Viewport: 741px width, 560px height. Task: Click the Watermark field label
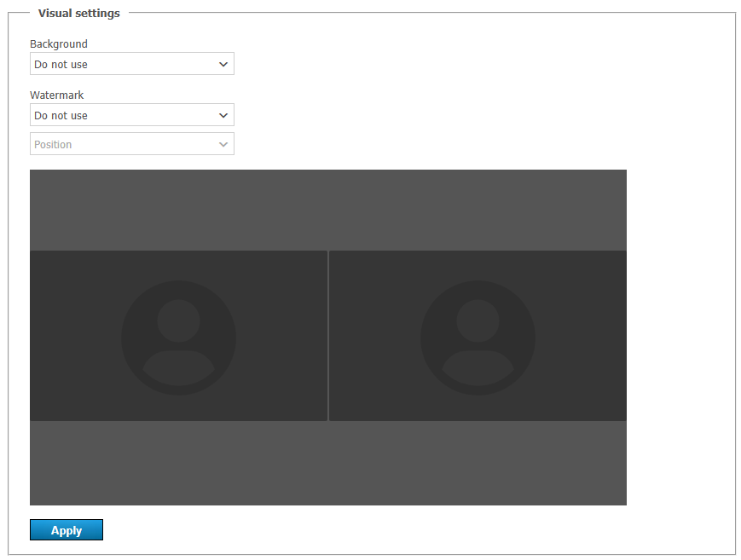[x=57, y=95]
